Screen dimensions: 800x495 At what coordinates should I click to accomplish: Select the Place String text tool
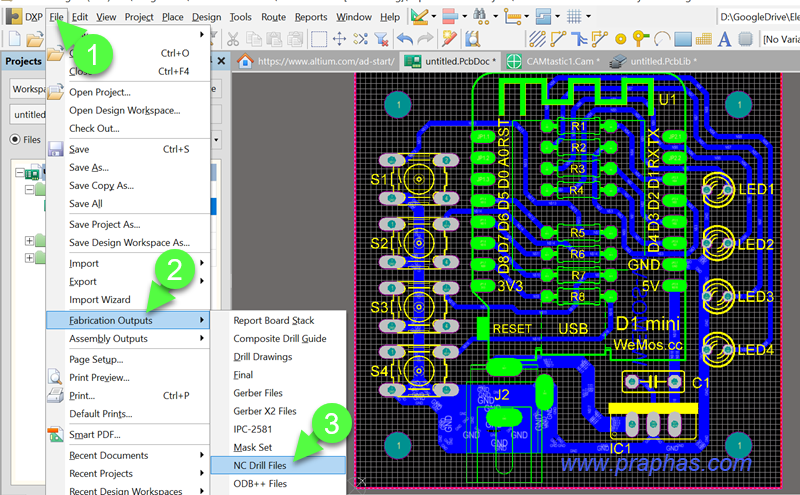pos(724,39)
